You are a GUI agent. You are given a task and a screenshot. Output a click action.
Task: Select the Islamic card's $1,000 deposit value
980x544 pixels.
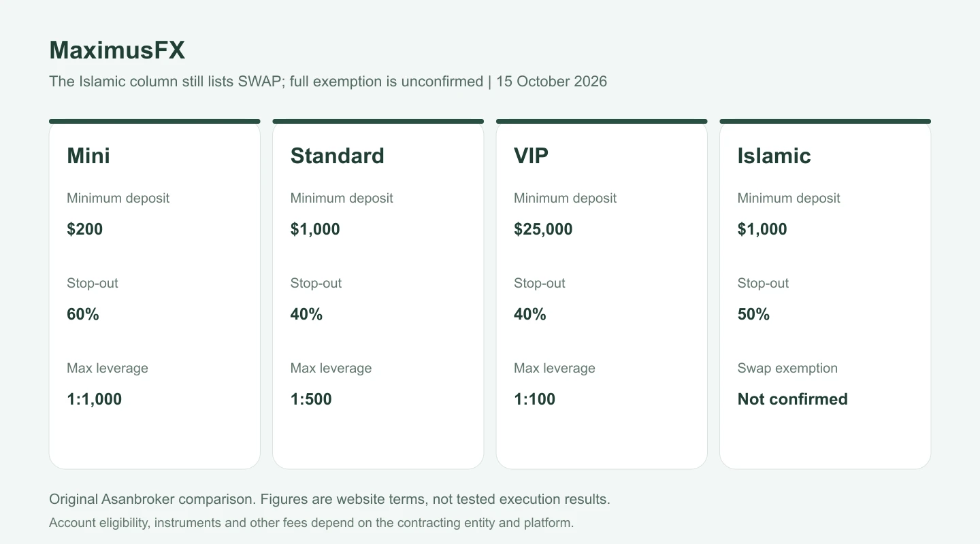[762, 229]
